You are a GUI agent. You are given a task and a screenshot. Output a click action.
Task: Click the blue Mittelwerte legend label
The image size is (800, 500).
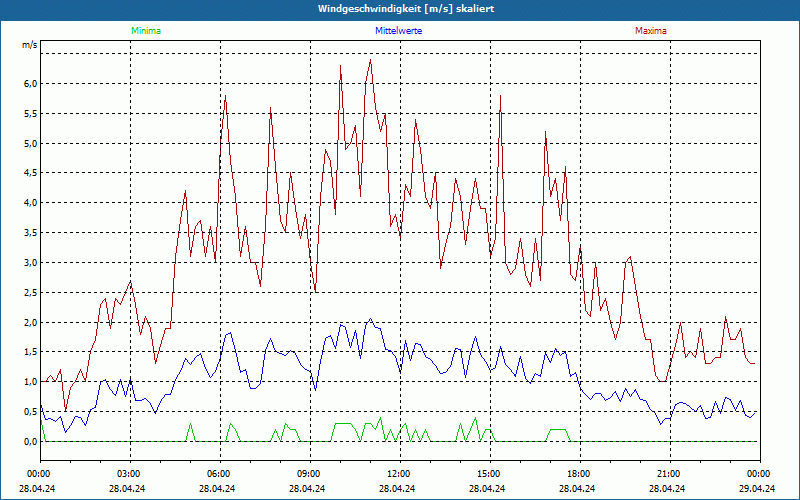coord(398,31)
